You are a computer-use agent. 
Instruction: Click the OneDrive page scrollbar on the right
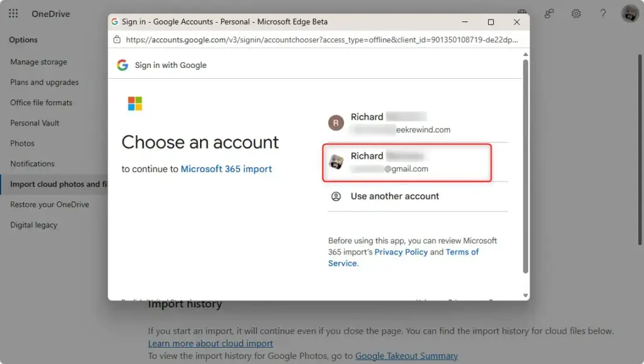point(640,150)
